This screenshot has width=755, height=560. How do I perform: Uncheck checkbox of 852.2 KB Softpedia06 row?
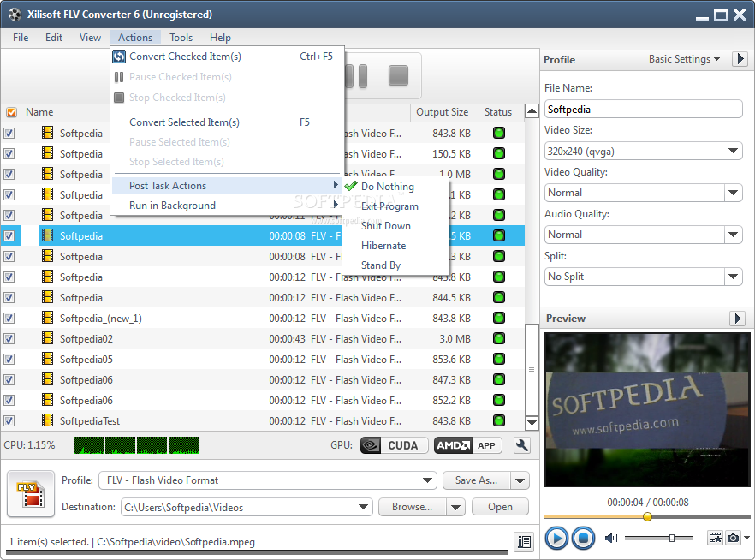pos(9,400)
